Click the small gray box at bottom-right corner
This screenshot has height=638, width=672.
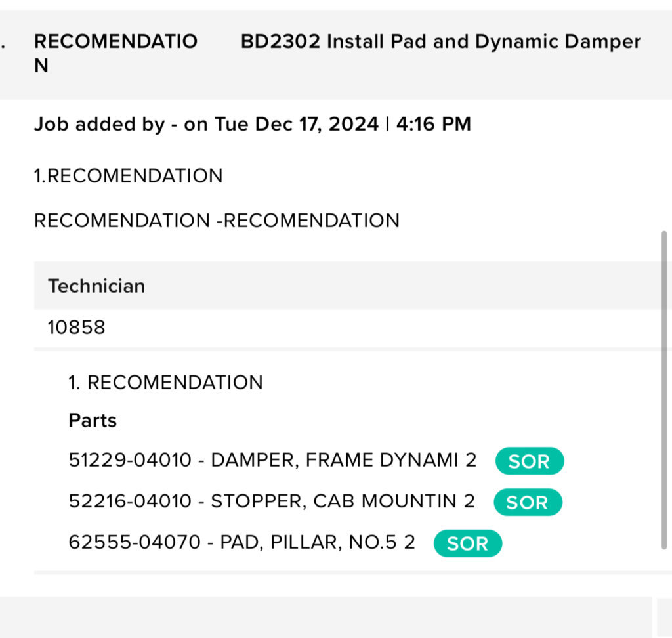(664, 618)
